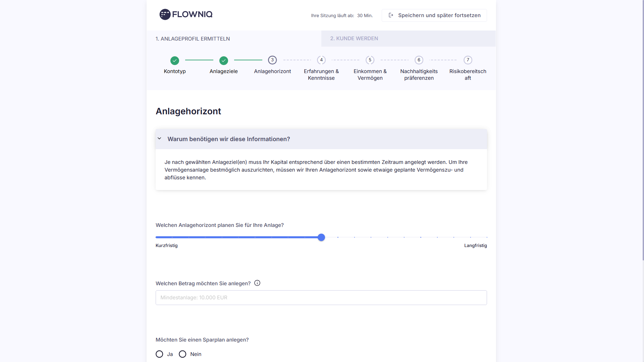Image resolution: width=644 pixels, height=362 pixels.
Task: Click the Anlageziele completed checkmark step
Action: coord(224,61)
